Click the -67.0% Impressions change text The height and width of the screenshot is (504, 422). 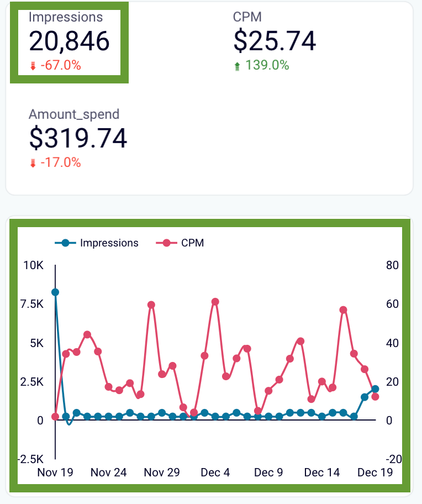(x=61, y=66)
